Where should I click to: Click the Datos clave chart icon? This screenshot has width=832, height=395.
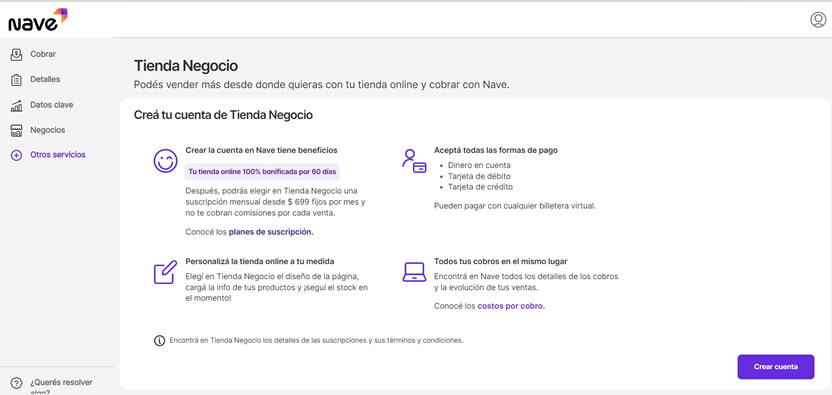pyautogui.click(x=16, y=105)
